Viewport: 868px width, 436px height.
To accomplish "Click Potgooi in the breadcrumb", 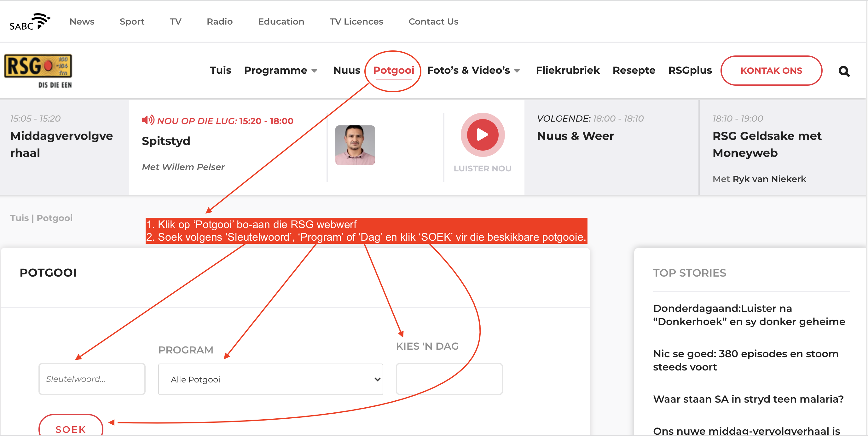I will tap(55, 218).
